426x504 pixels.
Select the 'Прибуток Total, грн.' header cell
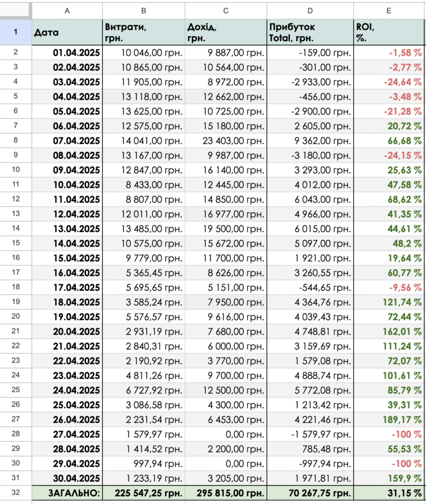pyautogui.click(x=310, y=32)
